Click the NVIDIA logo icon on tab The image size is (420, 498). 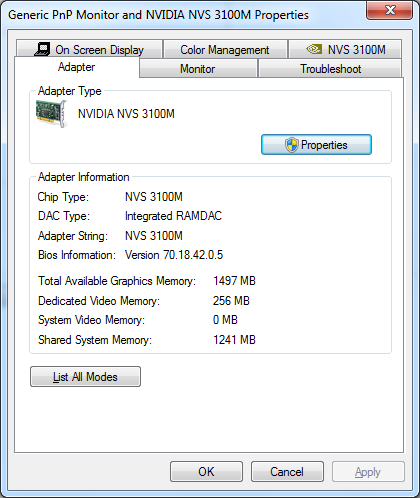pos(314,49)
